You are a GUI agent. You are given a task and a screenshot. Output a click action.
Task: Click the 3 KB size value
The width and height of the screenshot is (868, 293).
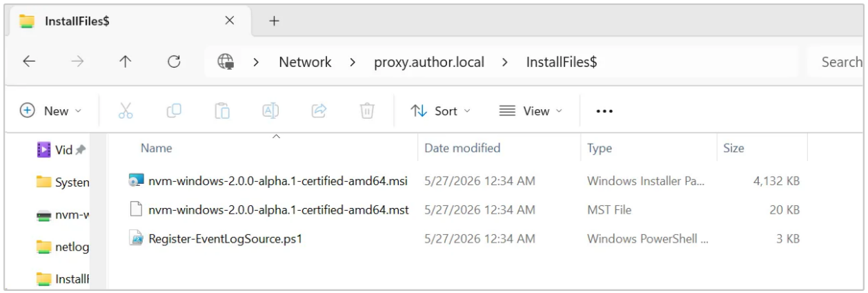pos(788,239)
